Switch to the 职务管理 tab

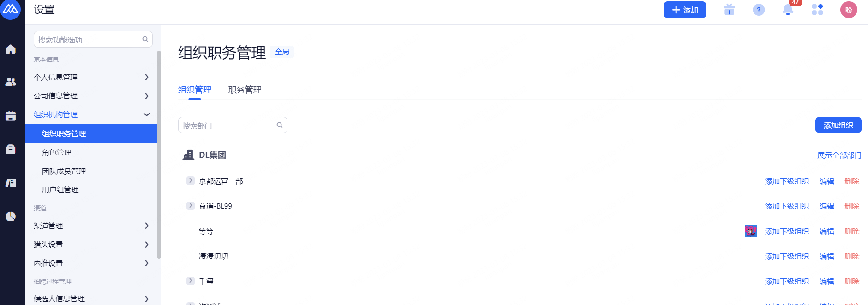coord(245,90)
